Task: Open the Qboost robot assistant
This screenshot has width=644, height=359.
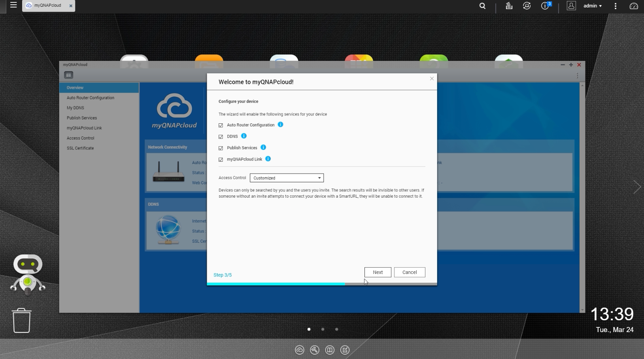Action: (x=28, y=274)
